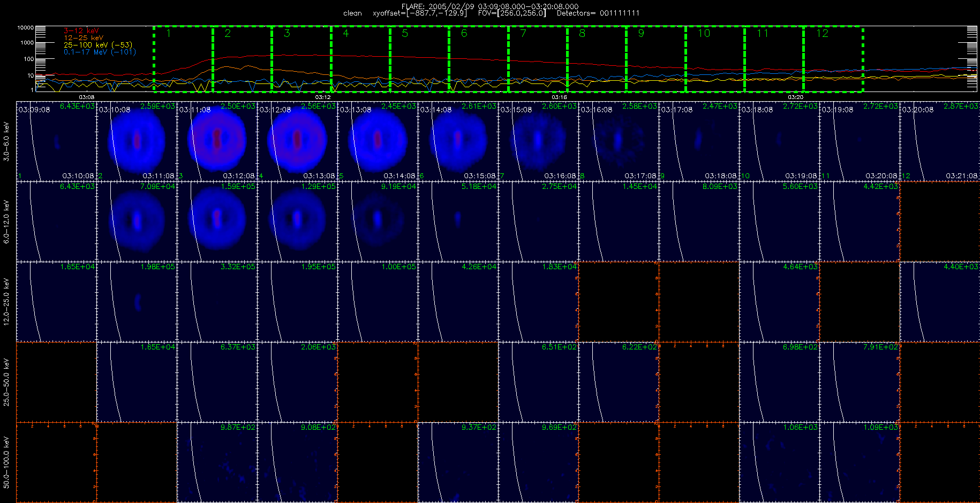Open the 6.0-12.0 keV image labeled 1.29E+05
Viewport: 980px width, 503px height.
[297, 222]
